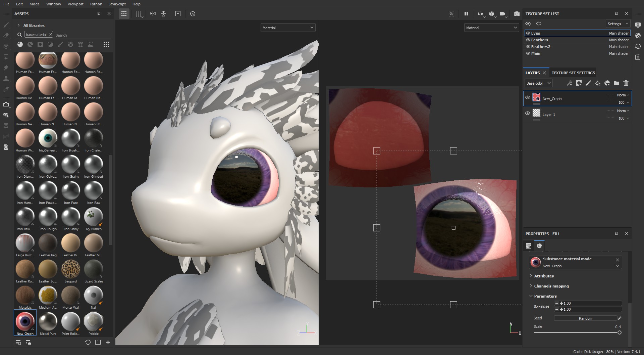The image size is (644, 355).
Task: Toggle symmetry in the top toolbar
Action: pos(153,14)
